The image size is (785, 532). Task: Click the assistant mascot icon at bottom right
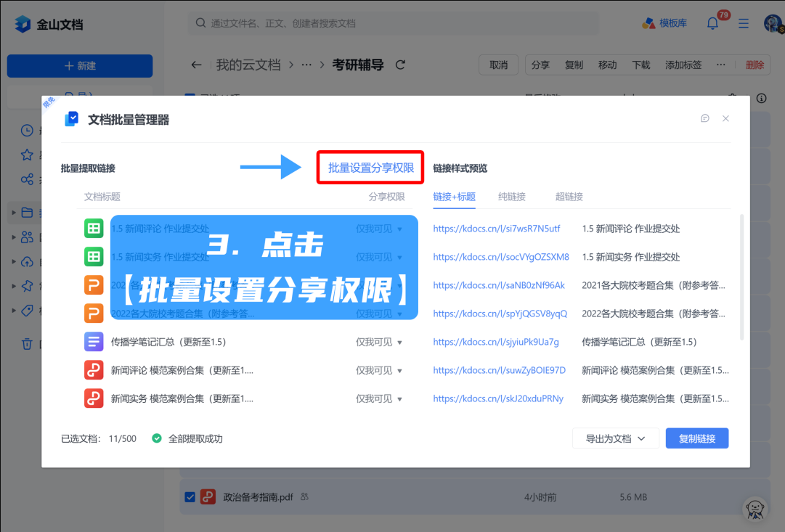[756, 509]
